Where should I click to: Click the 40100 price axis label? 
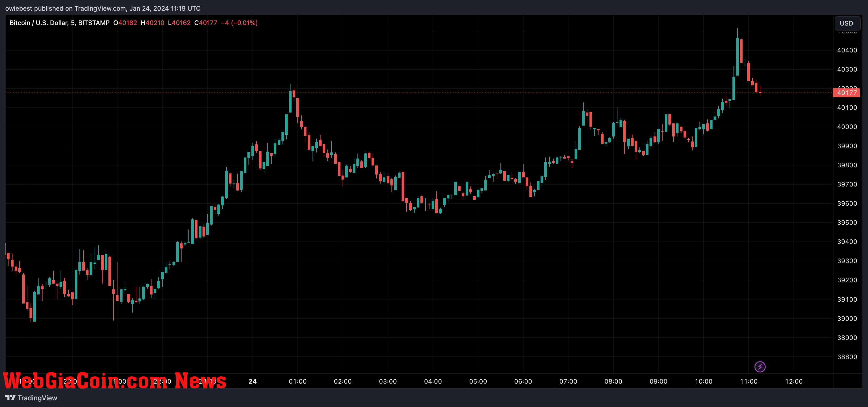point(847,108)
